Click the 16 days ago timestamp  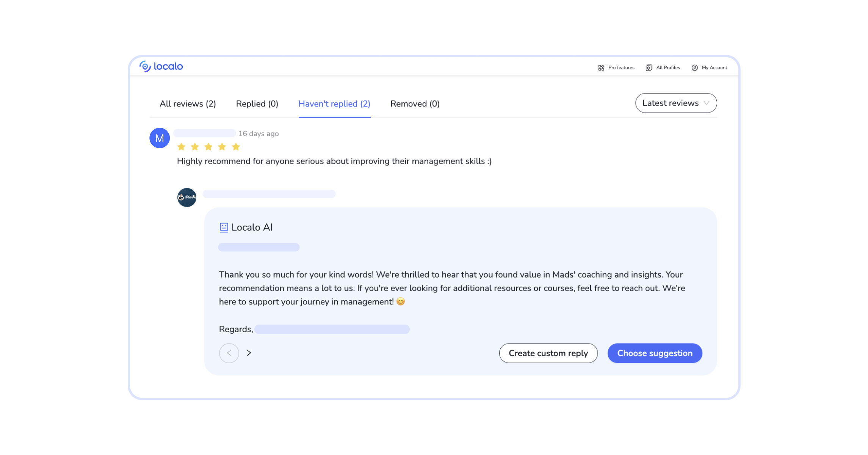tap(259, 133)
